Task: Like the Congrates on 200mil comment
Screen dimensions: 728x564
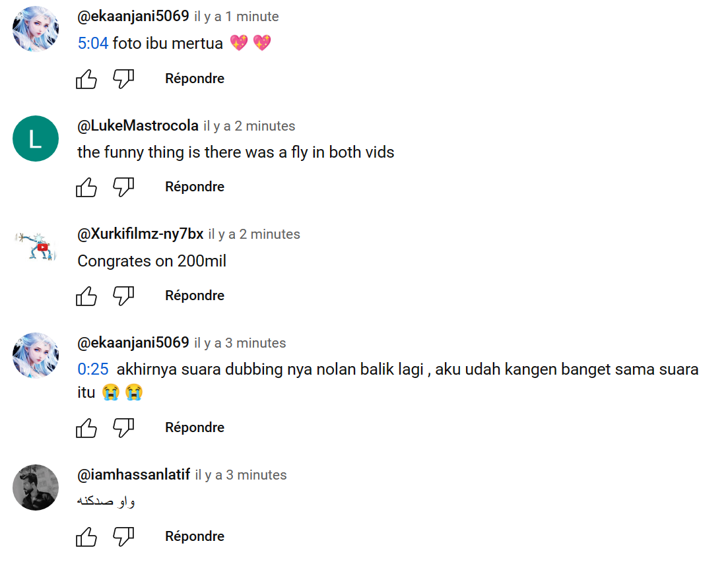Action: (86, 296)
